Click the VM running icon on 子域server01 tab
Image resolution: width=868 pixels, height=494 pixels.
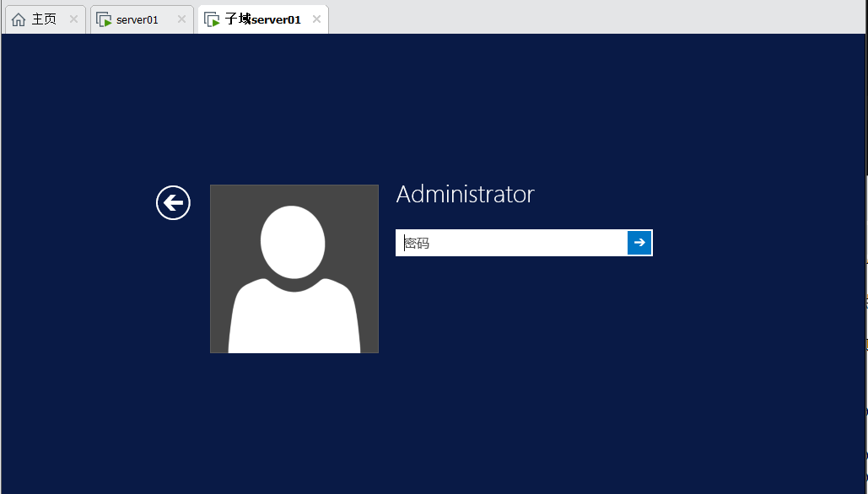pos(212,19)
